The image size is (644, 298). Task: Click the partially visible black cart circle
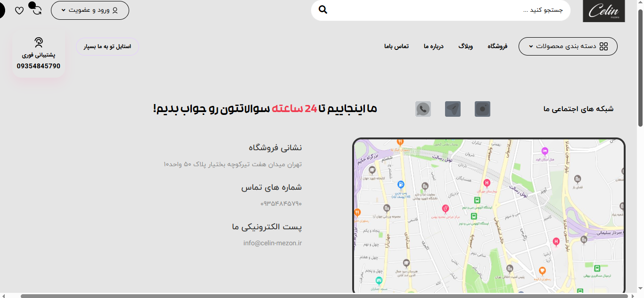click(x=1, y=10)
